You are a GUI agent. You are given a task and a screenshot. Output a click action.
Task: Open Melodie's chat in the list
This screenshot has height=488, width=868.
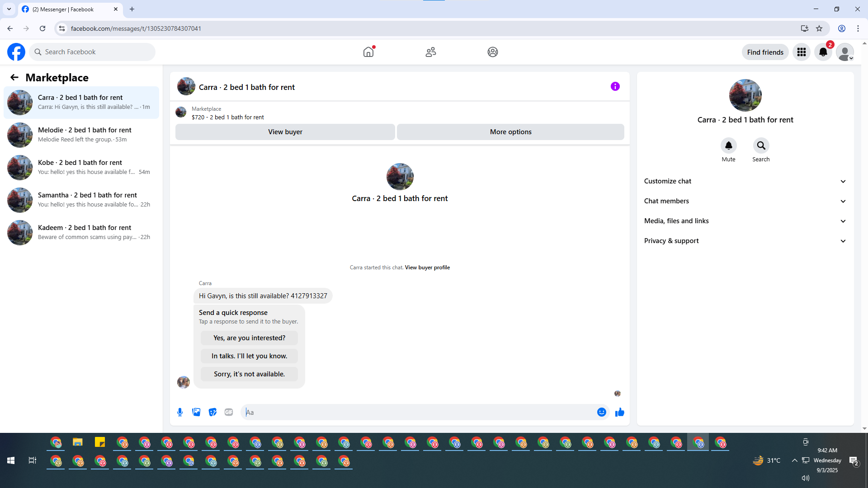pyautogui.click(x=81, y=135)
